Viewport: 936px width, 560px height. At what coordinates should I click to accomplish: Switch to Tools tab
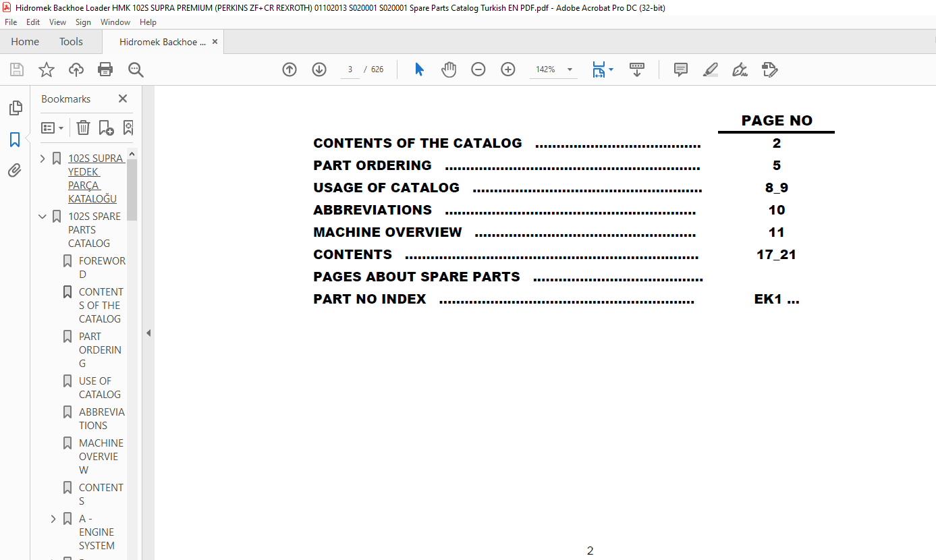point(71,42)
